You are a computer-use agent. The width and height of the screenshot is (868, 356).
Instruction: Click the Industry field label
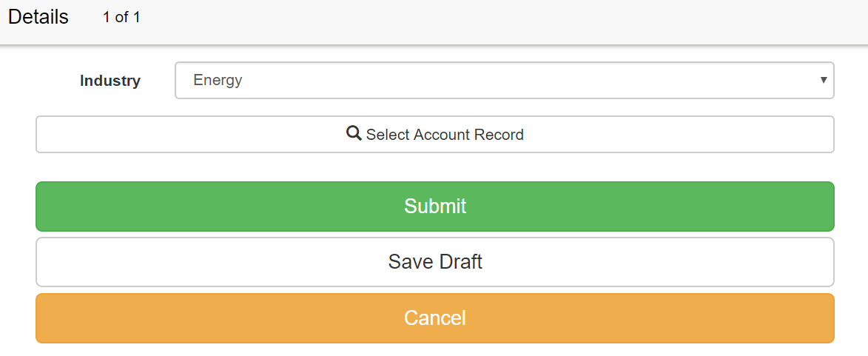110,81
